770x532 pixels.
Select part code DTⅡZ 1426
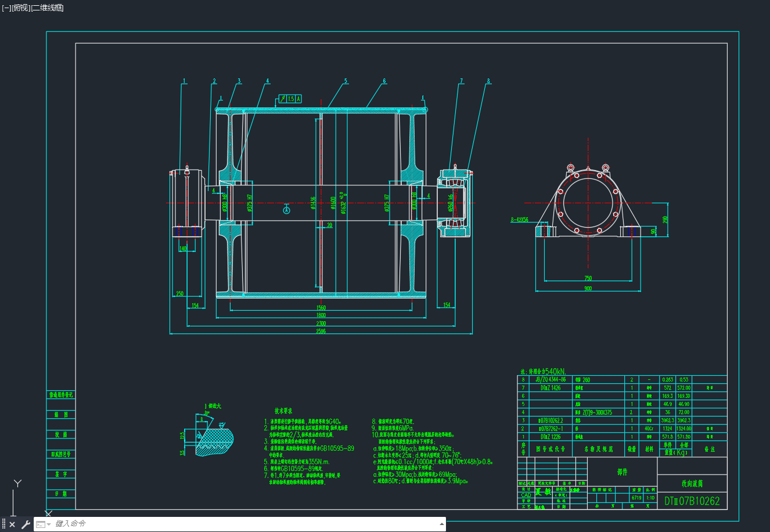click(550, 388)
